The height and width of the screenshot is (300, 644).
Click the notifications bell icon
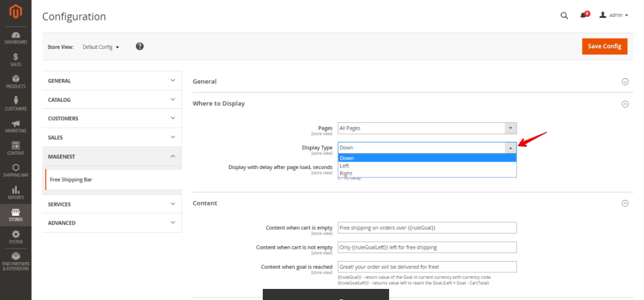tap(583, 15)
